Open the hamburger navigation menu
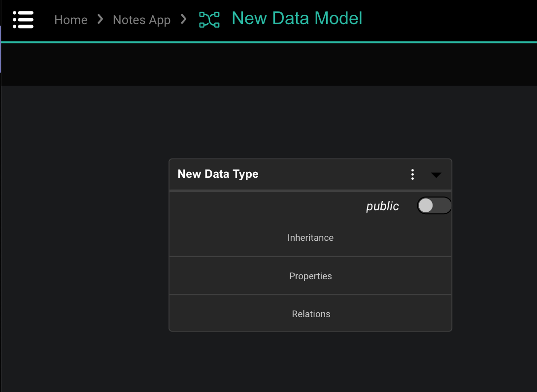Image resolution: width=537 pixels, height=392 pixels. coord(23,20)
